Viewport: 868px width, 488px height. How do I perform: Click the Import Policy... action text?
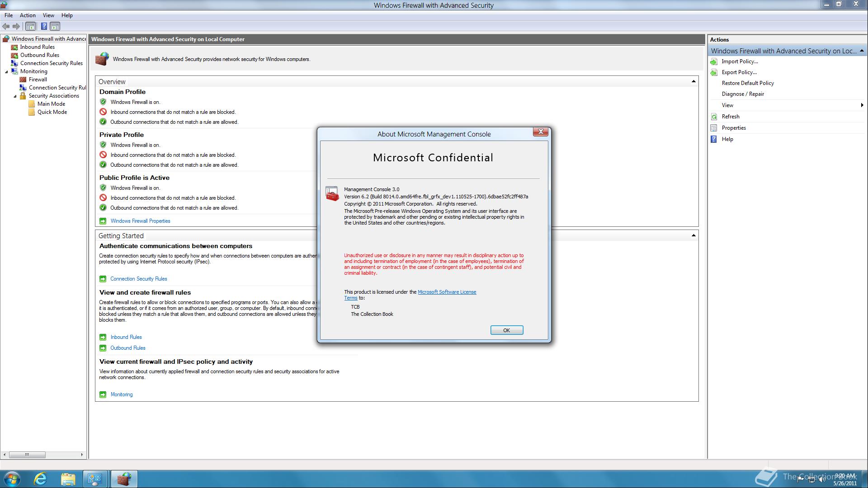(x=740, y=61)
